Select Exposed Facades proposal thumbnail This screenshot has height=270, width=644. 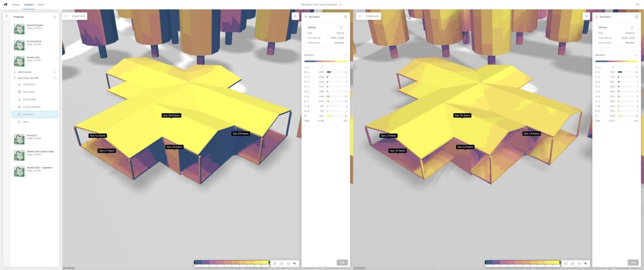tap(19, 29)
